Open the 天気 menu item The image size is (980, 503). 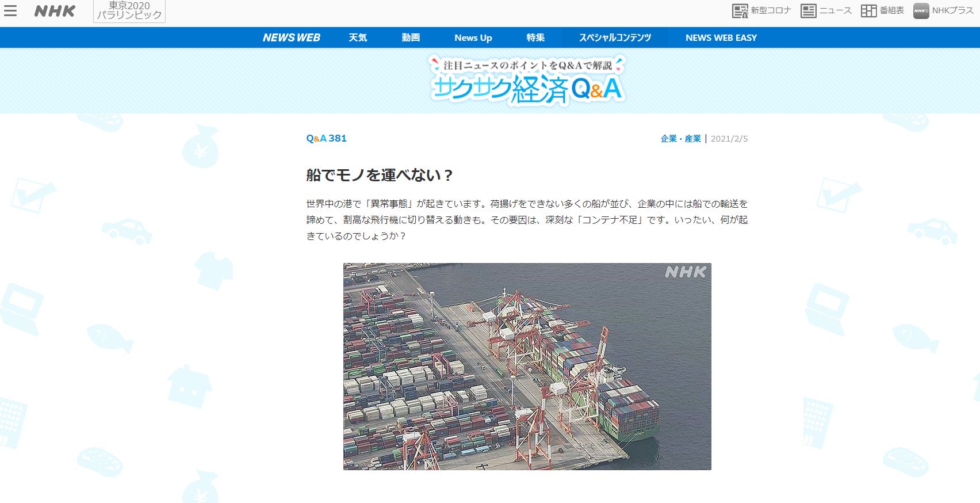pyautogui.click(x=358, y=37)
